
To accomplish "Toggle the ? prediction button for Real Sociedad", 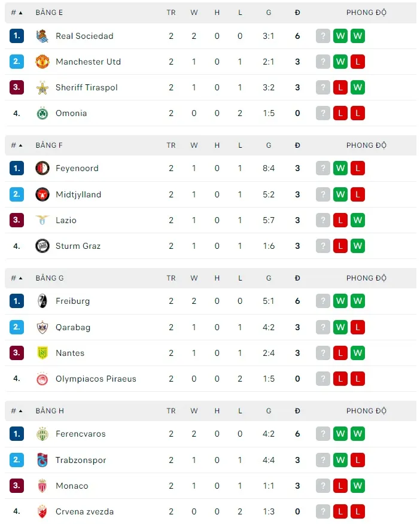I will 323,36.
